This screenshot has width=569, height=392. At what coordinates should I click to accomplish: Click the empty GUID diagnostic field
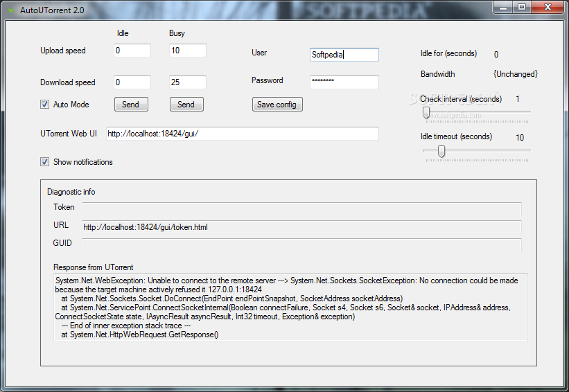[301, 244]
